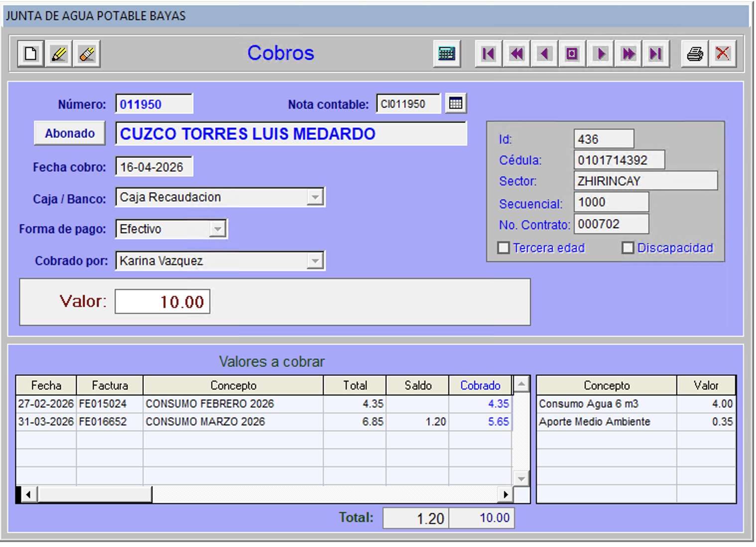
Task: Go to the last record
Action: pos(656,53)
